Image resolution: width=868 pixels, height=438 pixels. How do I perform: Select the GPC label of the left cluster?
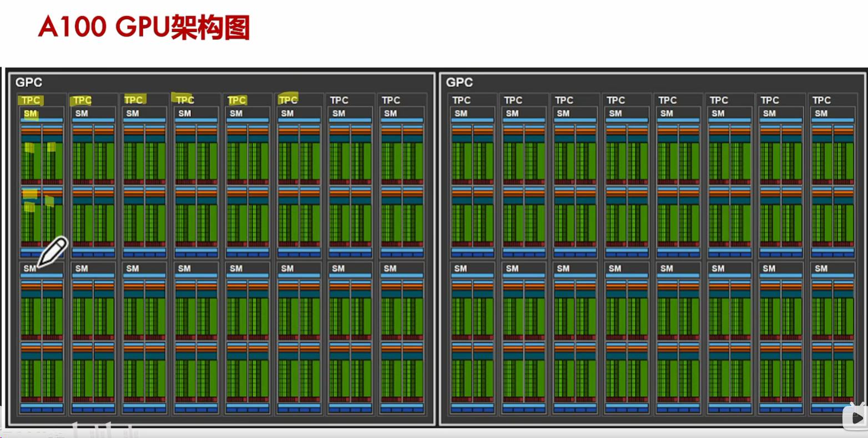tap(29, 83)
